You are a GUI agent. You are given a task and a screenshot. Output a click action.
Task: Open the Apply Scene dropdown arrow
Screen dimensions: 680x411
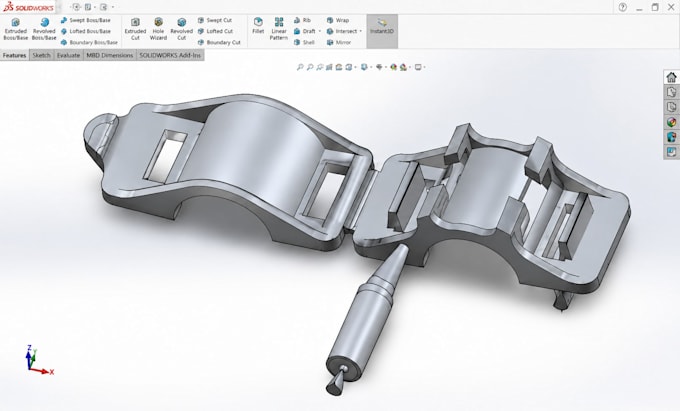pyautogui.click(x=410, y=67)
